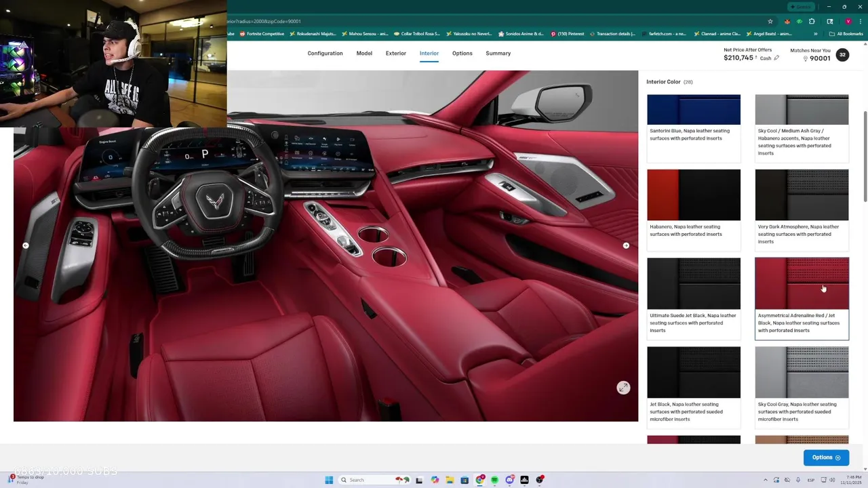868x488 pixels.
Task: Bookmark this page with the star icon
Action: tap(770, 21)
